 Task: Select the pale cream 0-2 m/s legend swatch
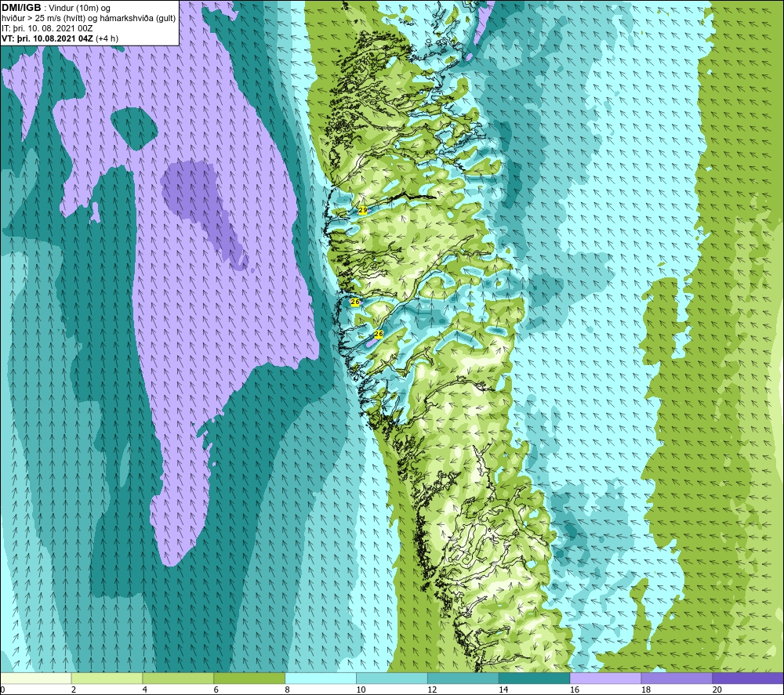tap(36, 678)
